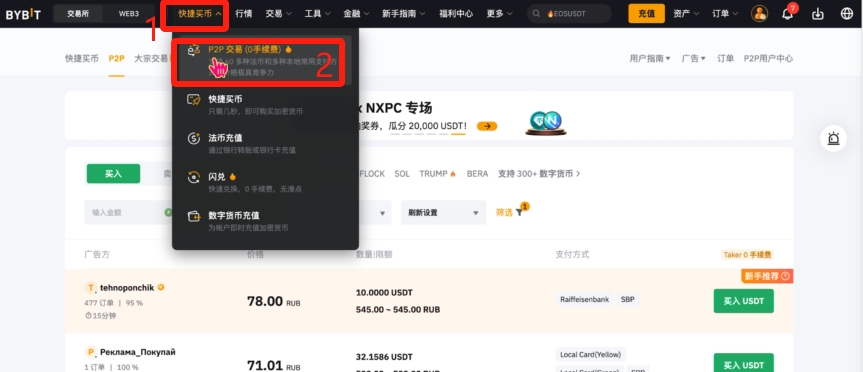Click the 筛选 filter link
Image resolution: width=863 pixels, height=372 pixels.
pyautogui.click(x=504, y=212)
